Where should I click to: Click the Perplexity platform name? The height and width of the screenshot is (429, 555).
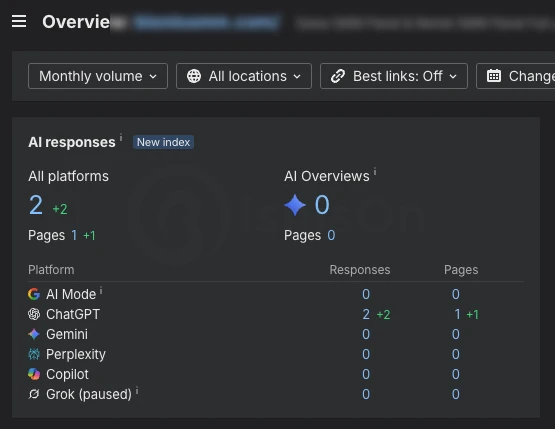coord(76,354)
